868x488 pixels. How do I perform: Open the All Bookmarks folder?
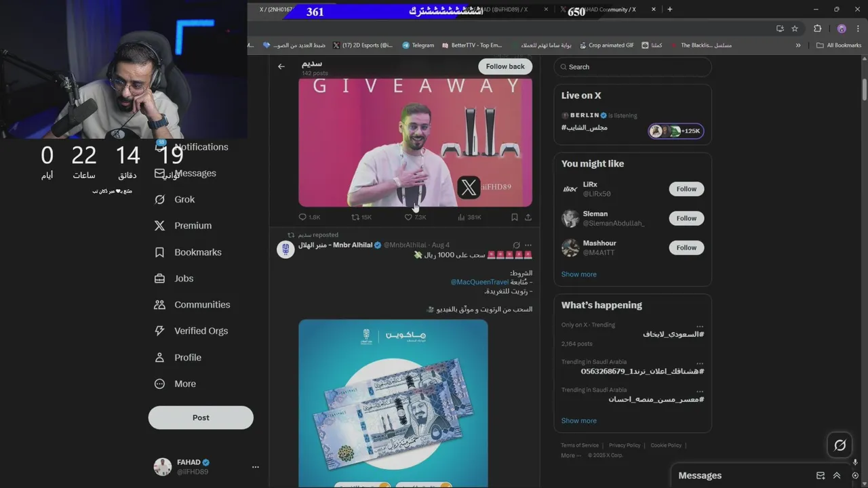click(839, 45)
